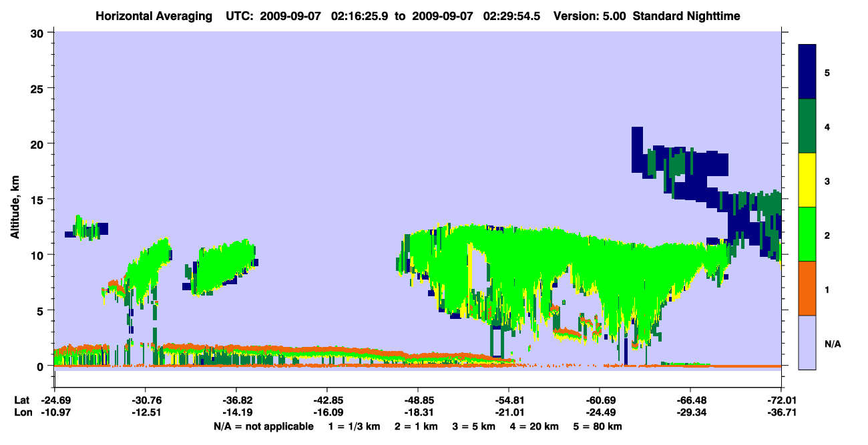The image size is (868, 445).
Task: Click the 'Lon' axis row label
Action: point(22,412)
